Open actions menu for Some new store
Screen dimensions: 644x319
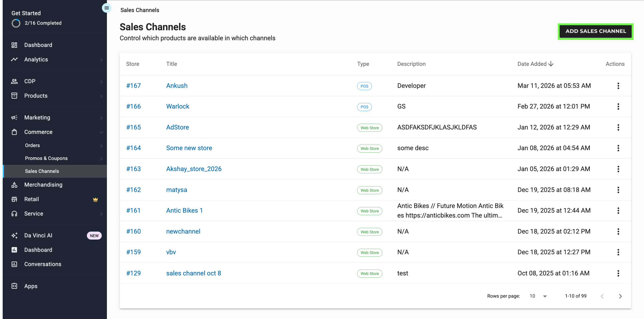[x=618, y=148]
